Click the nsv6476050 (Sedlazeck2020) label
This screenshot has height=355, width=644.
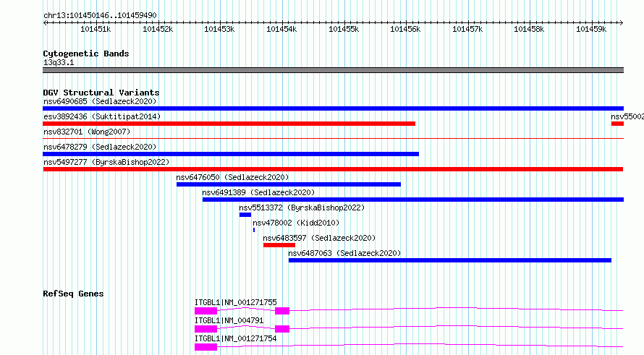click(232, 177)
